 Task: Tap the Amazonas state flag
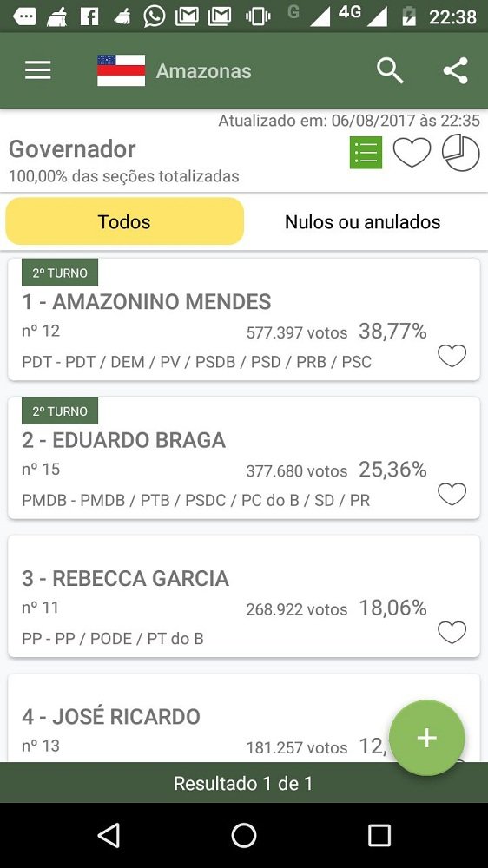pos(122,70)
